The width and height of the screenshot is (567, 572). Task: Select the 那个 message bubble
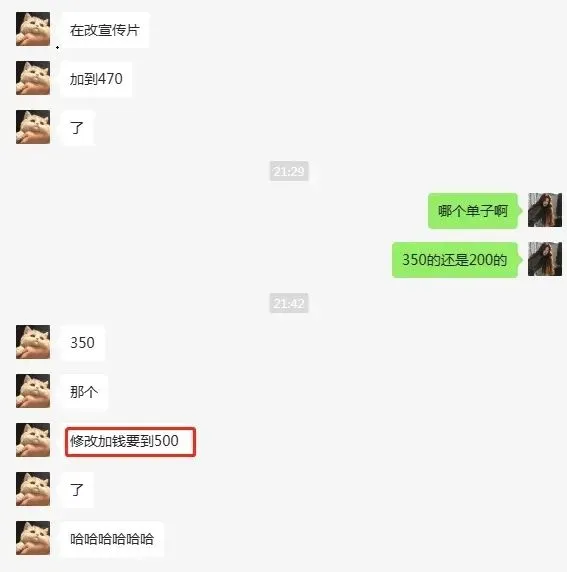tap(84, 392)
